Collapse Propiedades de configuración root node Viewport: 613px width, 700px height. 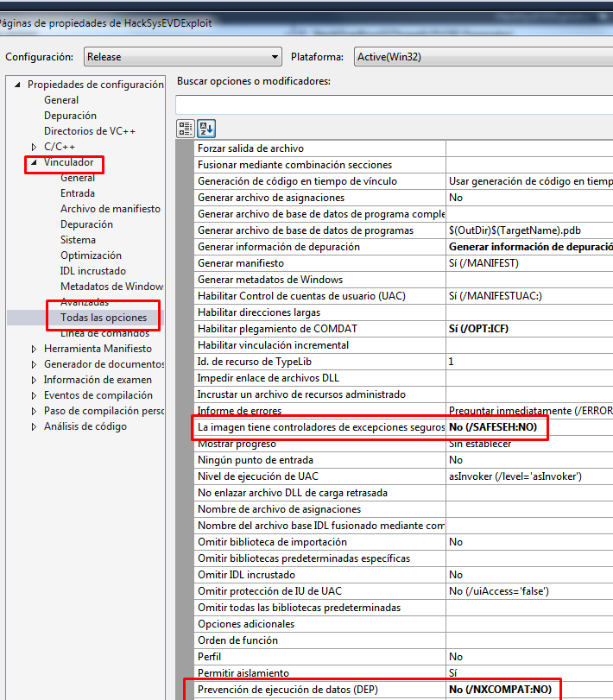coord(18,85)
